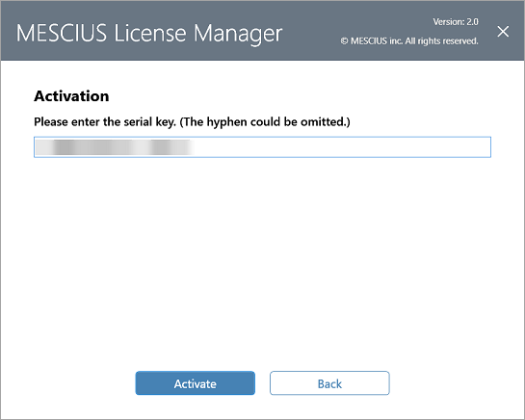Click the MESCIUS copyright notice text

(409, 41)
